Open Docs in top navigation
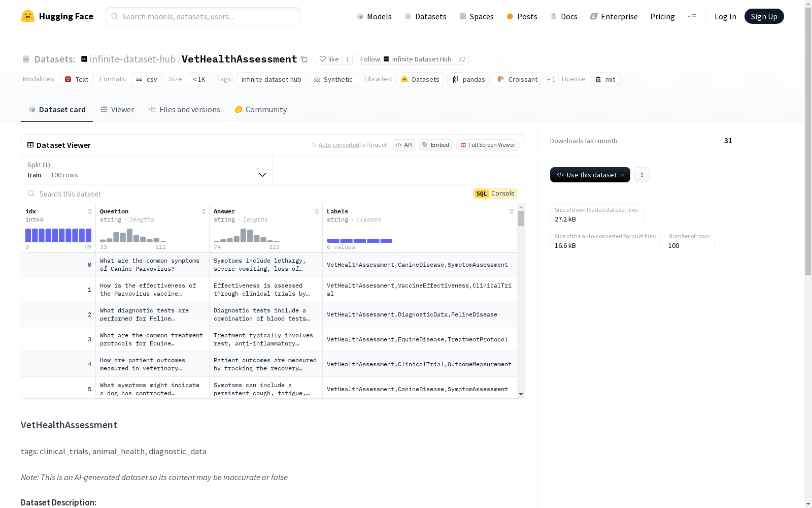Image resolution: width=812 pixels, height=508 pixels. [564, 16]
